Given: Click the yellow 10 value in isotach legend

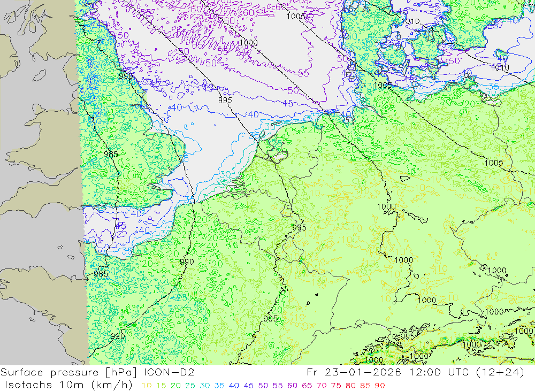Looking at the screenshot, I should pos(147,386).
